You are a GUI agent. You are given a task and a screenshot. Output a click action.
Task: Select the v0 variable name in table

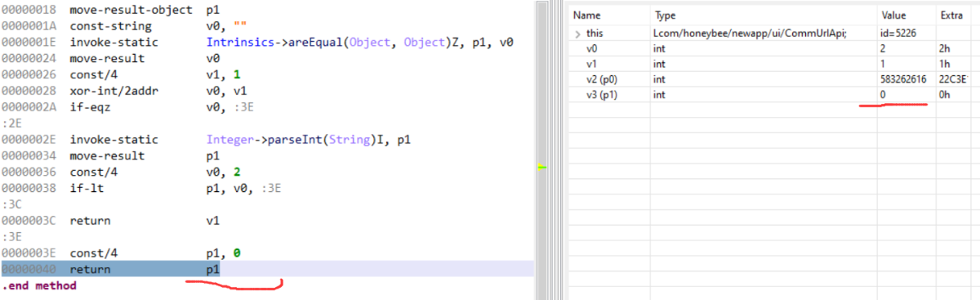tap(592, 49)
